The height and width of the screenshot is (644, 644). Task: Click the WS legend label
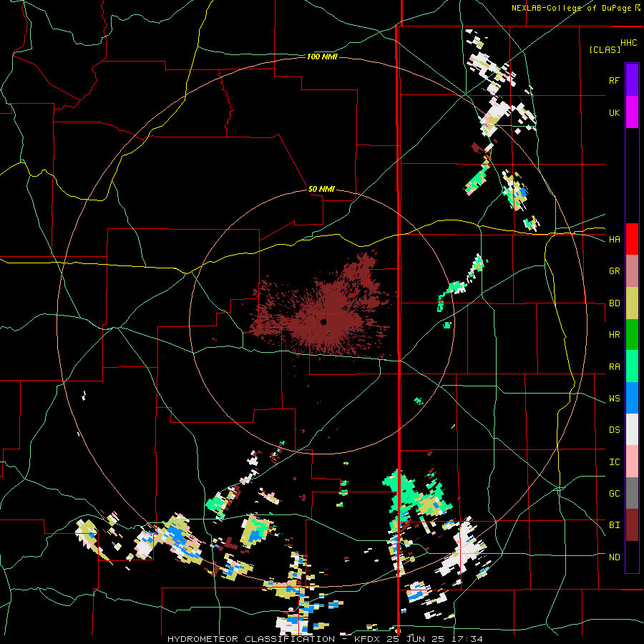pos(614,399)
